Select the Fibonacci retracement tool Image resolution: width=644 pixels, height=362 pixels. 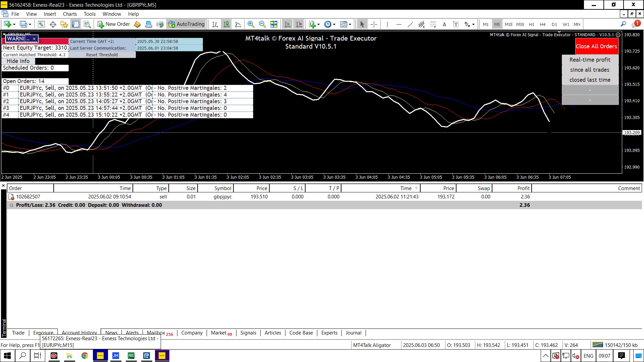(x=433, y=24)
